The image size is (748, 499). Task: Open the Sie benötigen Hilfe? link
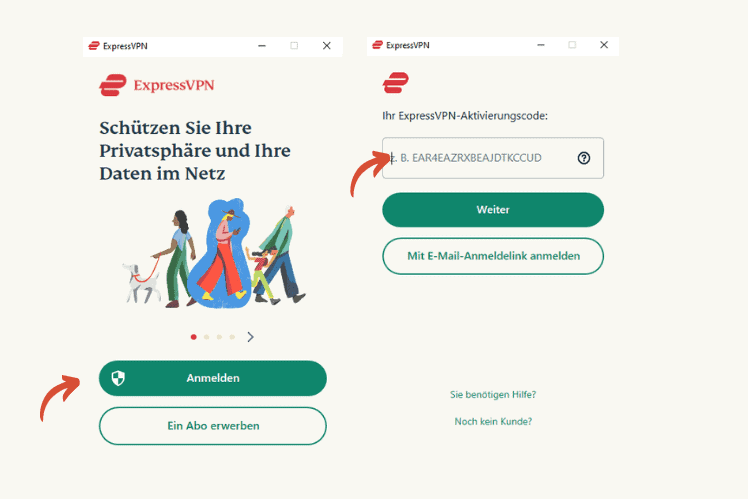pos(493,395)
